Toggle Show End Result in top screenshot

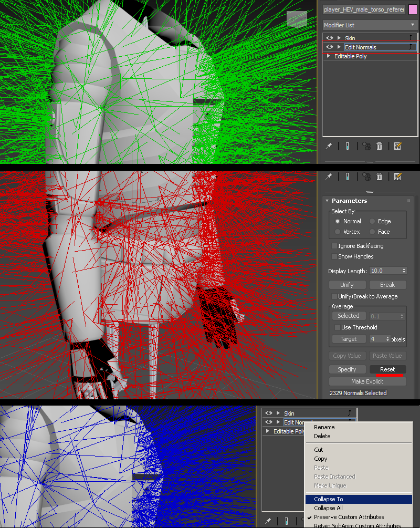[x=348, y=146]
